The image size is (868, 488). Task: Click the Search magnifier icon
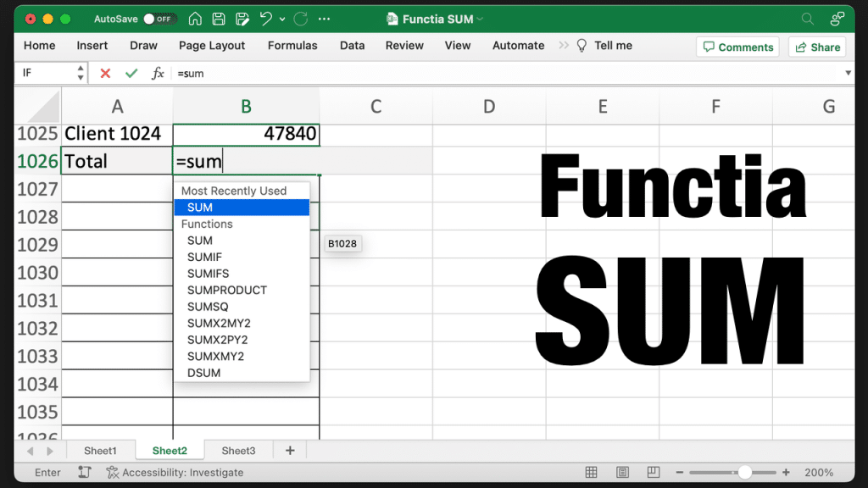click(808, 19)
